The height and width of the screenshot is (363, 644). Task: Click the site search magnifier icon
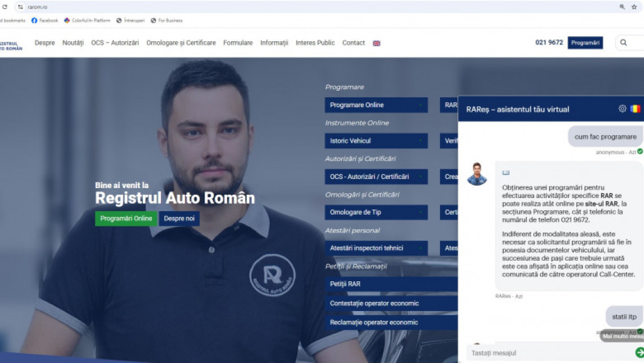623,43
